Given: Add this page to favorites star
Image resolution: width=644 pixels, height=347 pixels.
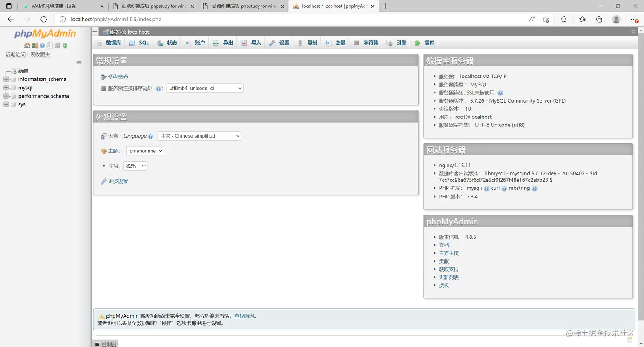Looking at the screenshot, I should click(x=546, y=19).
